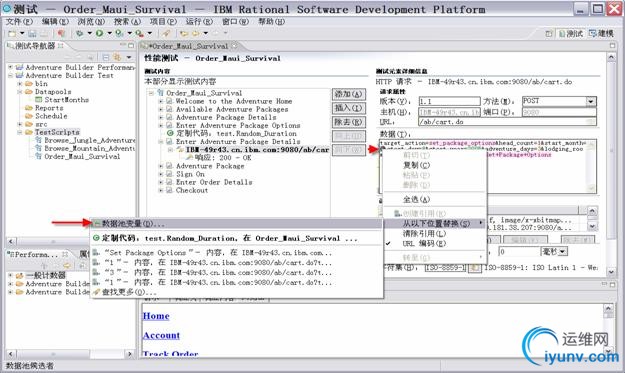
Task: Click the Order_Maui_Survival script icon in navigator
Action: [x=39, y=156]
